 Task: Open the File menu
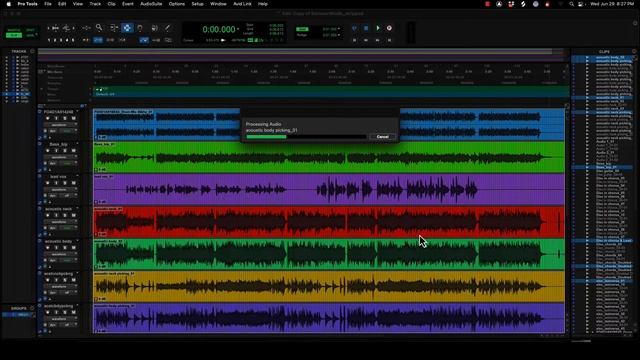[48, 4]
